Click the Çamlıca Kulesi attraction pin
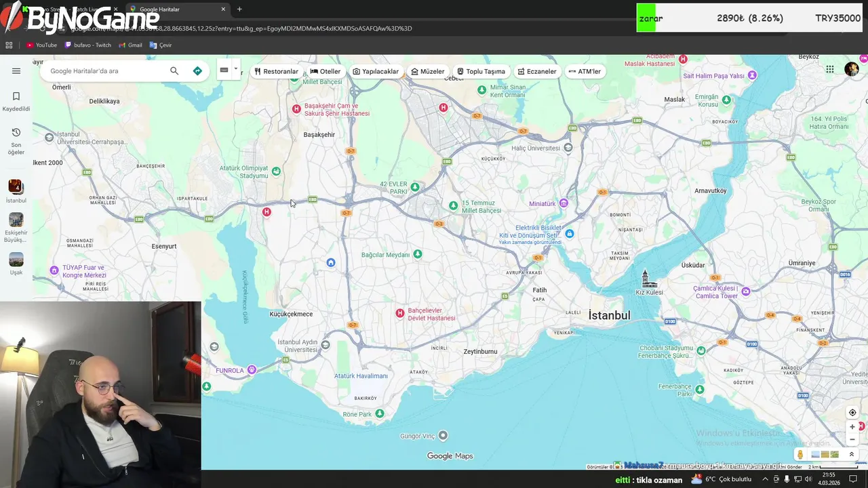Viewport: 868px width, 488px height. (746, 291)
